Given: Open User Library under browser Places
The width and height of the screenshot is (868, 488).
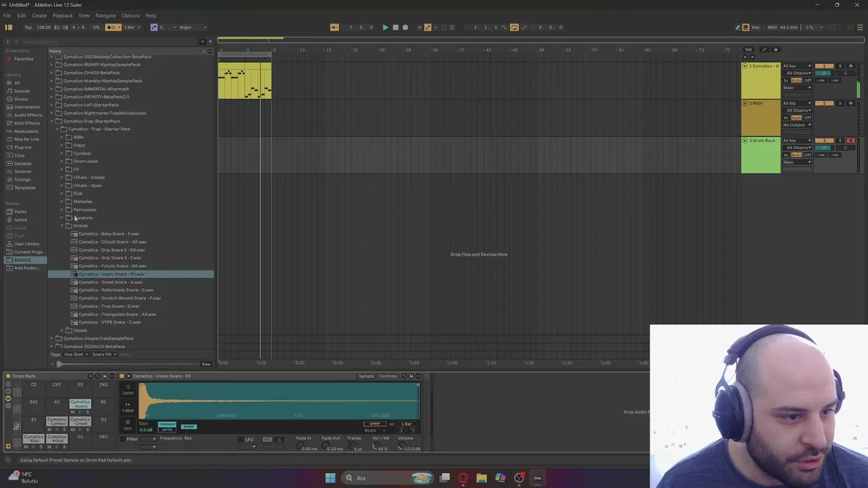Looking at the screenshot, I should pos(27,244).
